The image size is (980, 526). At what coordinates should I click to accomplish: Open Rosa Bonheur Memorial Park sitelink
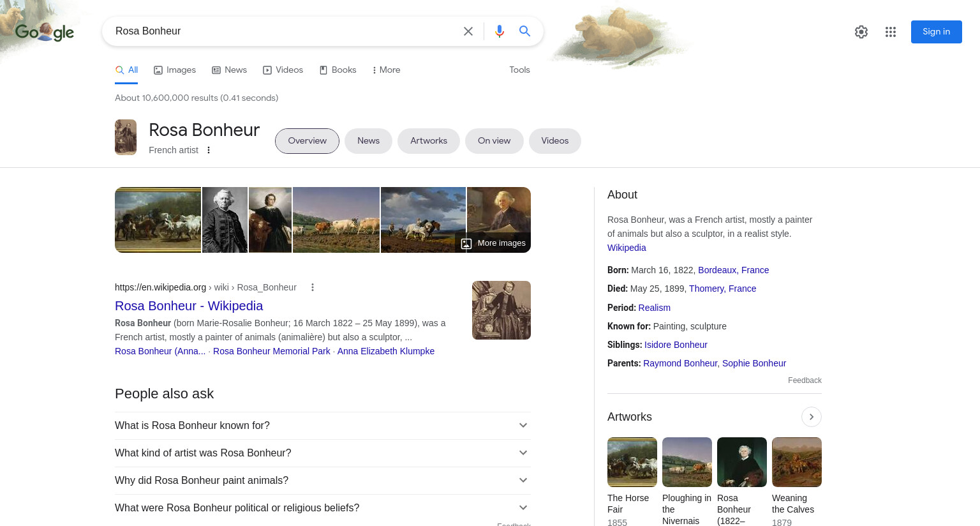tap(272, 351)
